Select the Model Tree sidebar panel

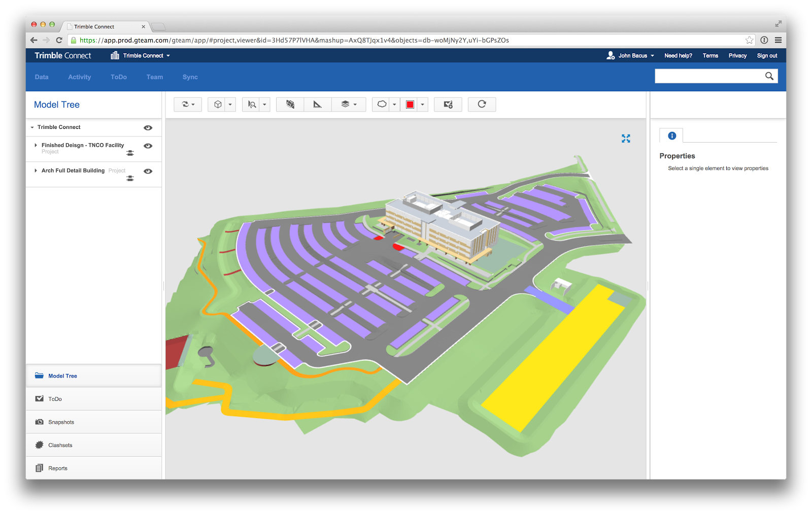coord(94,376)
